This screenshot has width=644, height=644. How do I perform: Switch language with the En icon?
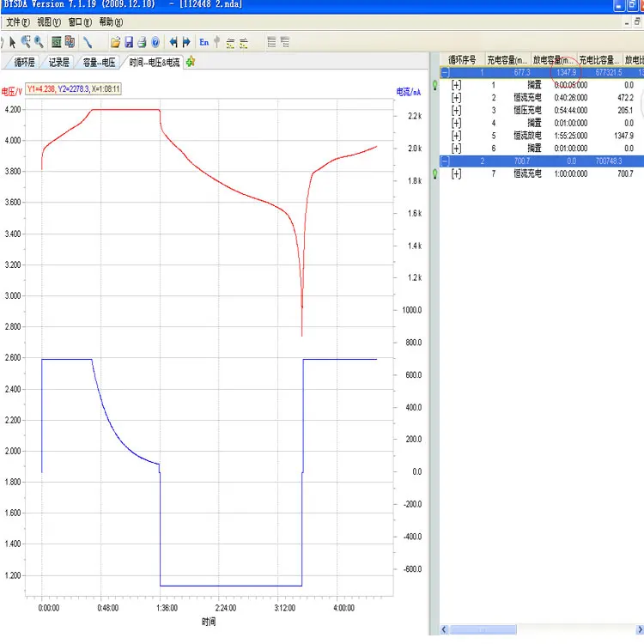point(204,42)
